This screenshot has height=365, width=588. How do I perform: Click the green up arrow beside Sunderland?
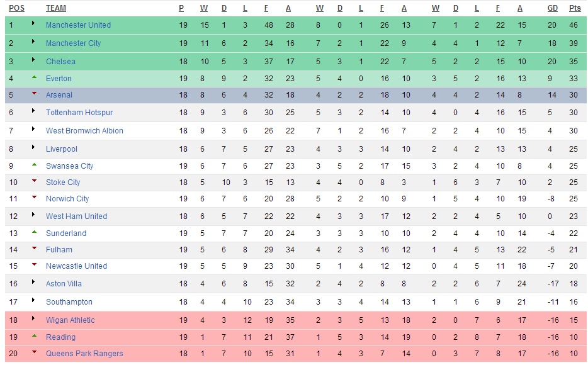tap(34, 232)
